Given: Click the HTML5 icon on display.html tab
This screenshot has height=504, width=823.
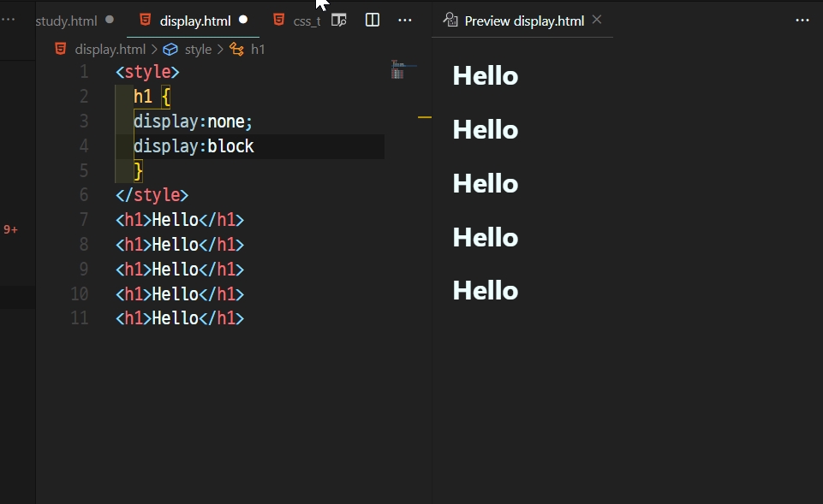Looking at the screenshot, I should (146, 20).
